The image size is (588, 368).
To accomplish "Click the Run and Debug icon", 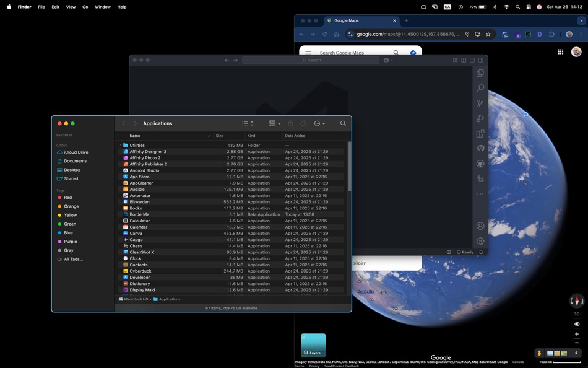I will pyautogui.click(x=480, y=118).
